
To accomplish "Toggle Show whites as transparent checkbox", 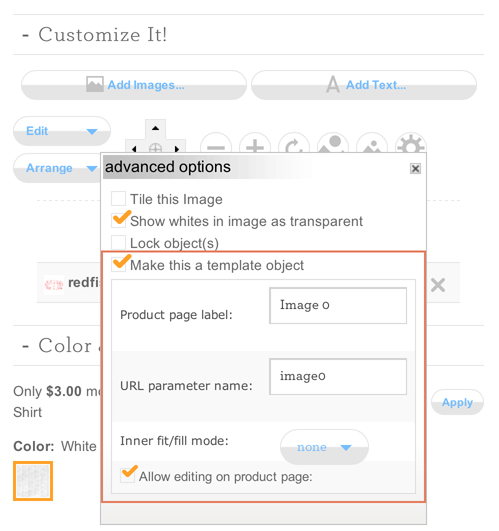I will tap(118, 220).
